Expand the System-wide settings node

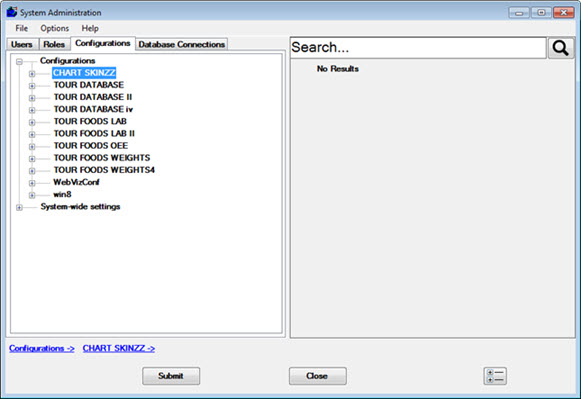tap(19, 207)
